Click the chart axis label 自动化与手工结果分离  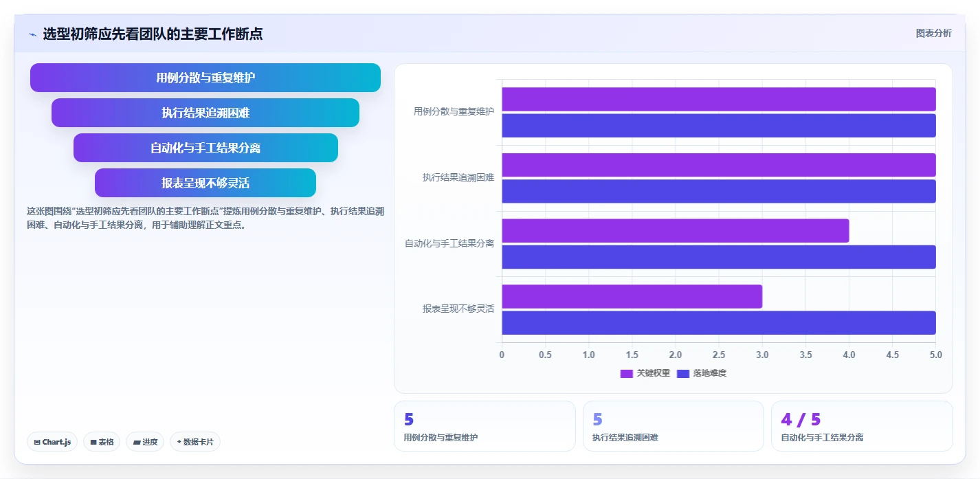[449, 243]
